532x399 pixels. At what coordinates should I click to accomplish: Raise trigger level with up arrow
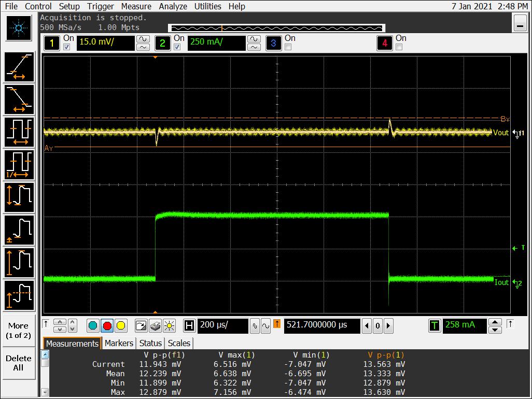495,322
